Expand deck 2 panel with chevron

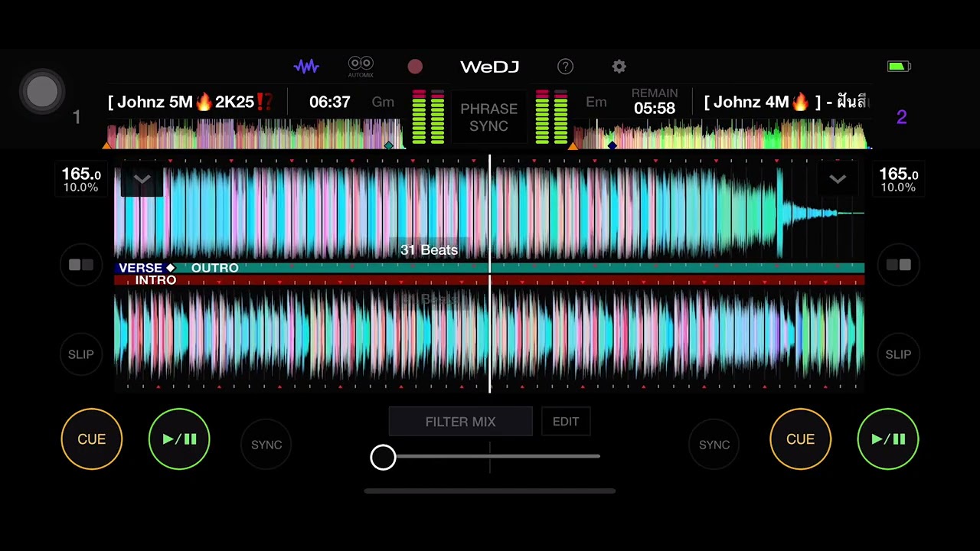click(838, 180)
